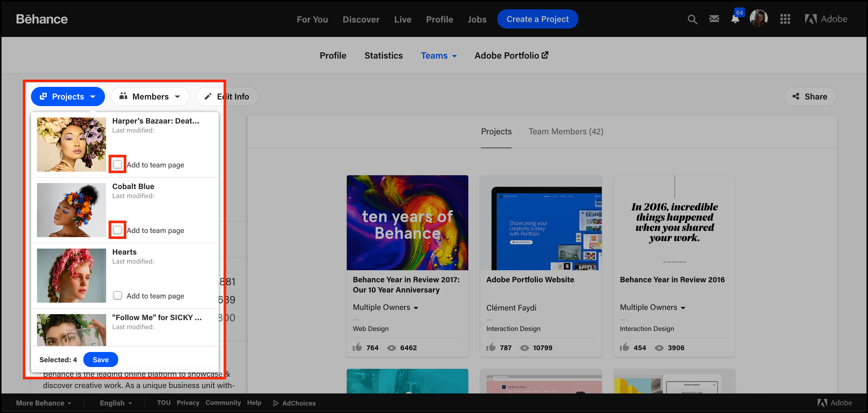868x413 pixels.
Task: Open the Cobalt Blue project thumbnail
Action: (72, 210)
